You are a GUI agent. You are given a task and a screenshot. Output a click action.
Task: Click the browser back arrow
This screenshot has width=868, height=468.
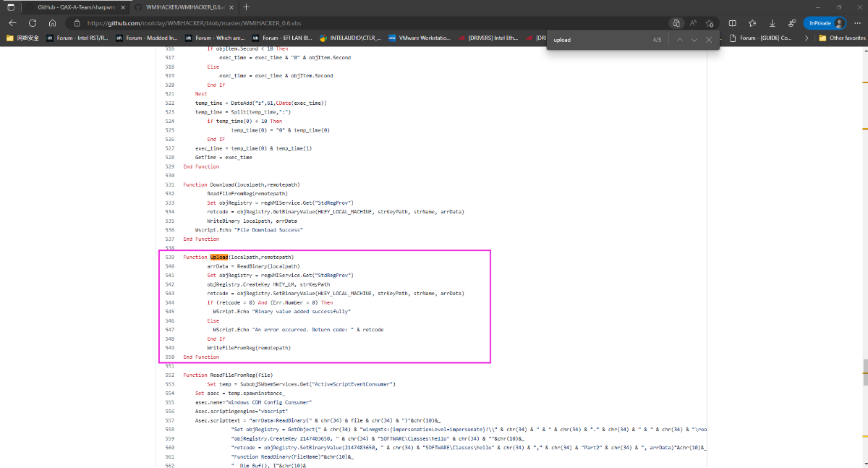[x=12, y=22]
